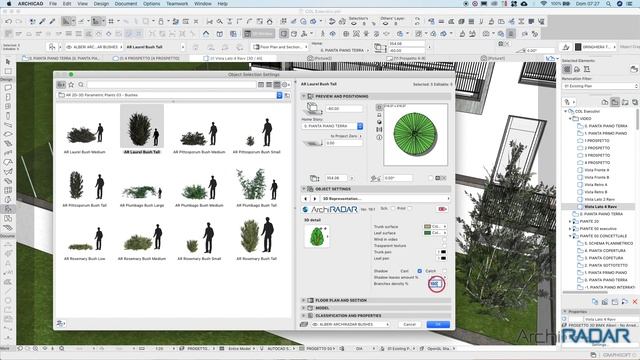The width and height of the screenshot is (640, 360).
Task: Uncheck the Shadow Cast checkbox
Action: pos(420,271)
